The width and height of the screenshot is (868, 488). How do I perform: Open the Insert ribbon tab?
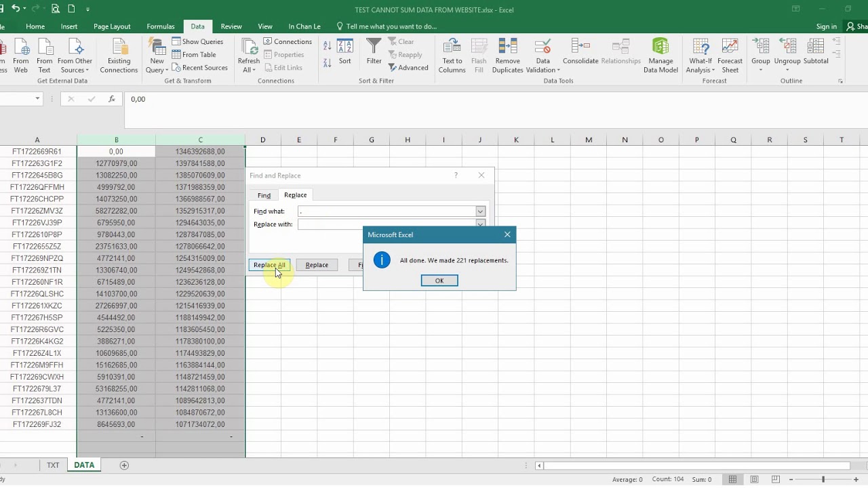coord(69,26)
